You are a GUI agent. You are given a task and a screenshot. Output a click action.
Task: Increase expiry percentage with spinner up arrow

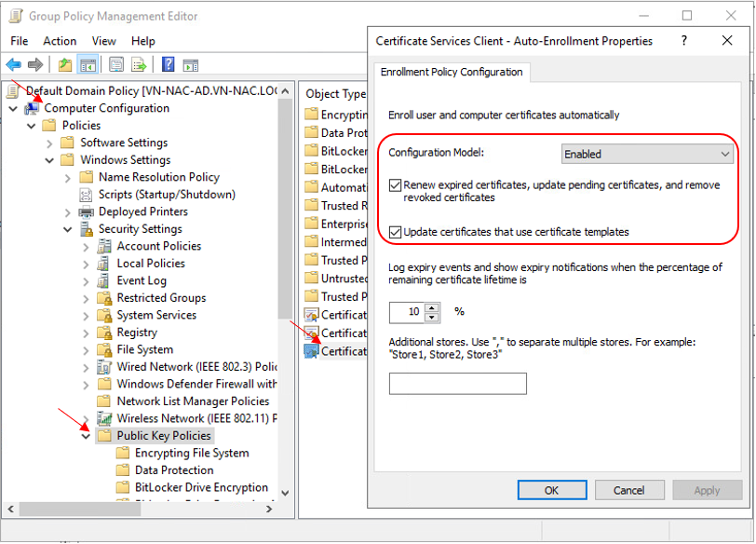pos(432,307)
